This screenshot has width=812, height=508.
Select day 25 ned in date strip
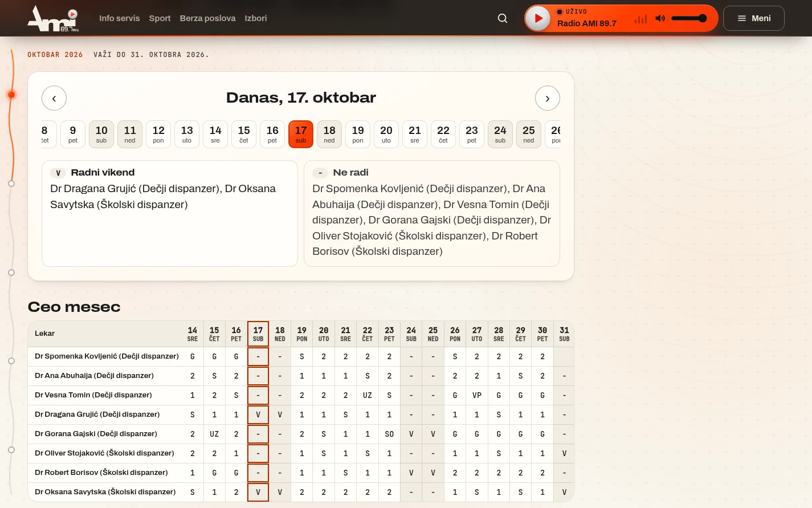529,134
